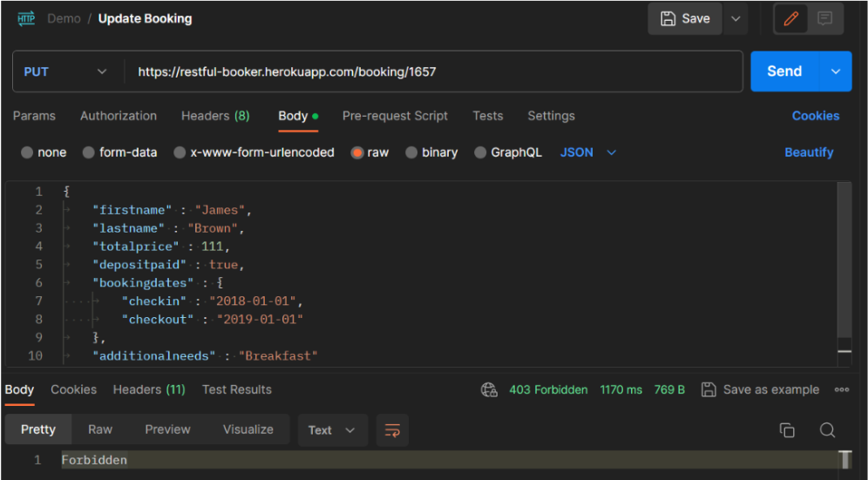Click the 769 B response size

669,389
